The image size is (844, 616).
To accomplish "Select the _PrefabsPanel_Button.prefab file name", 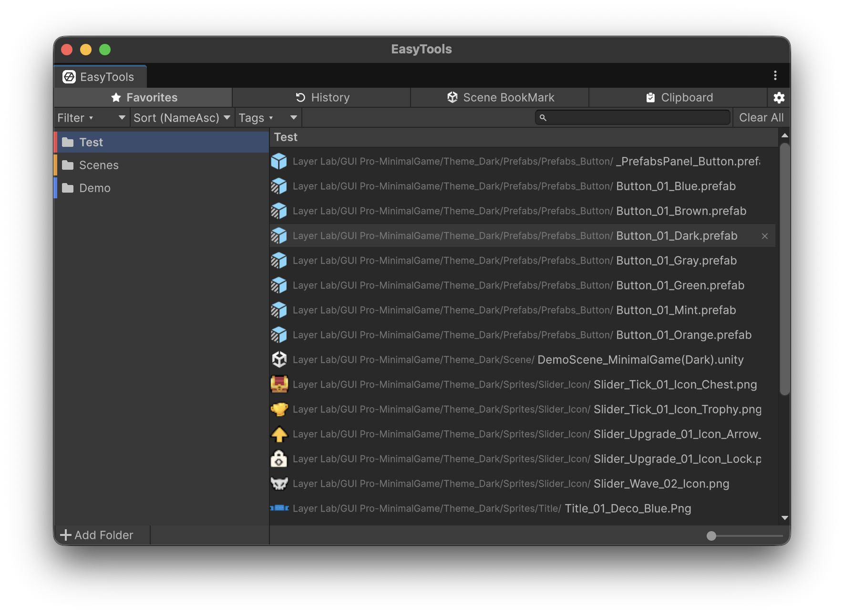I will coord(688,161).
